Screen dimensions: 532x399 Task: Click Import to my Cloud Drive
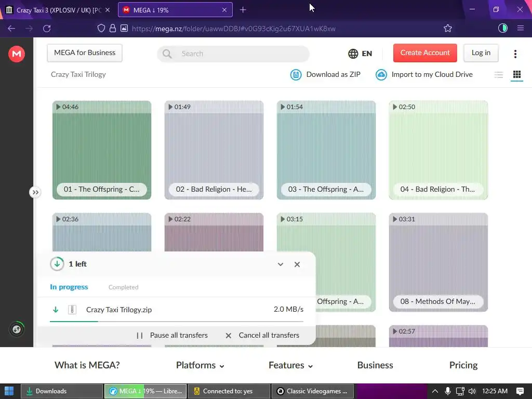coord(424,74)
